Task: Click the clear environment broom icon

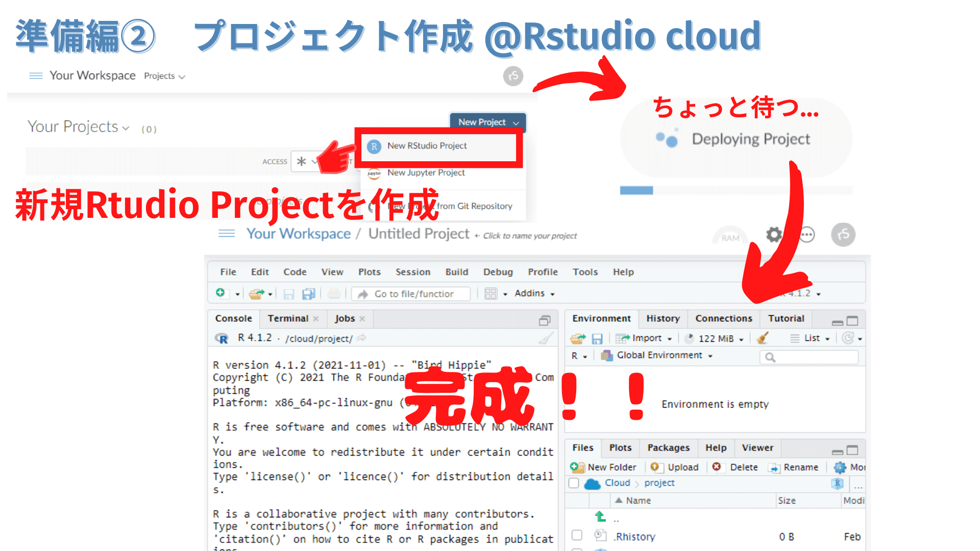Action: click(x=763, y=338)
